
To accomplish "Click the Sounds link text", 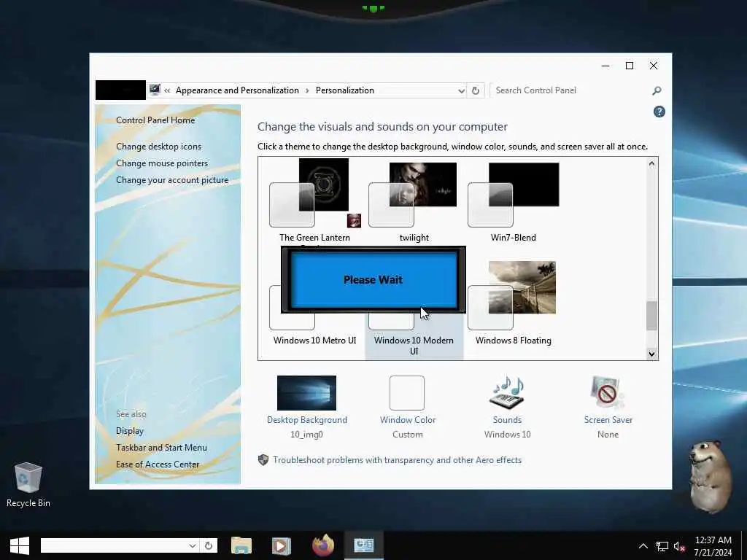I will [508, 420].
